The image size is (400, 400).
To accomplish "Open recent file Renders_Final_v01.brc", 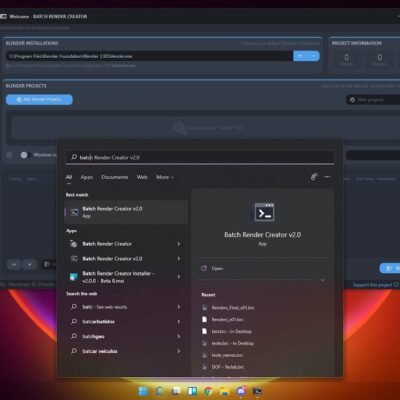I will coord(233,308).
